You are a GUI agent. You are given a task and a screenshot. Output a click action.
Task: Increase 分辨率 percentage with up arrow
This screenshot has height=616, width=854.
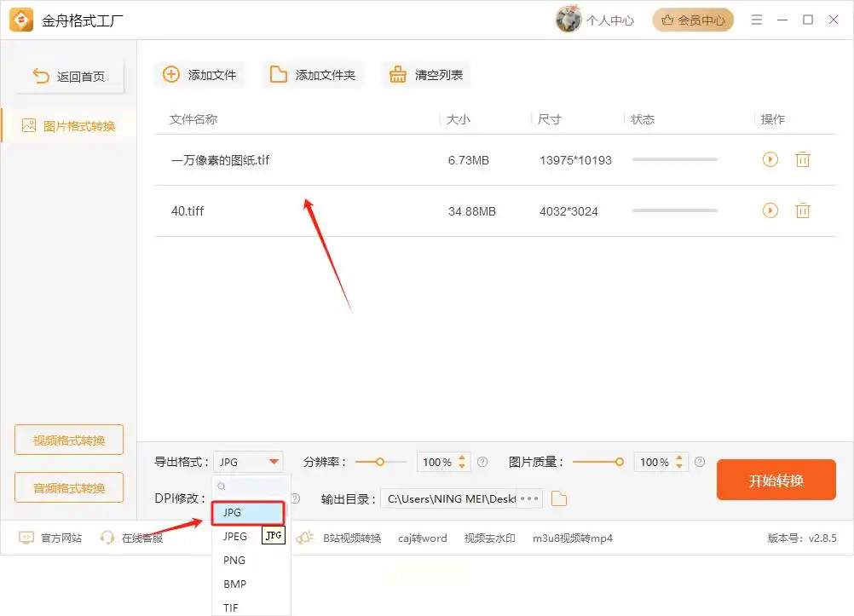pyautogui.click(x=462, y=458)
